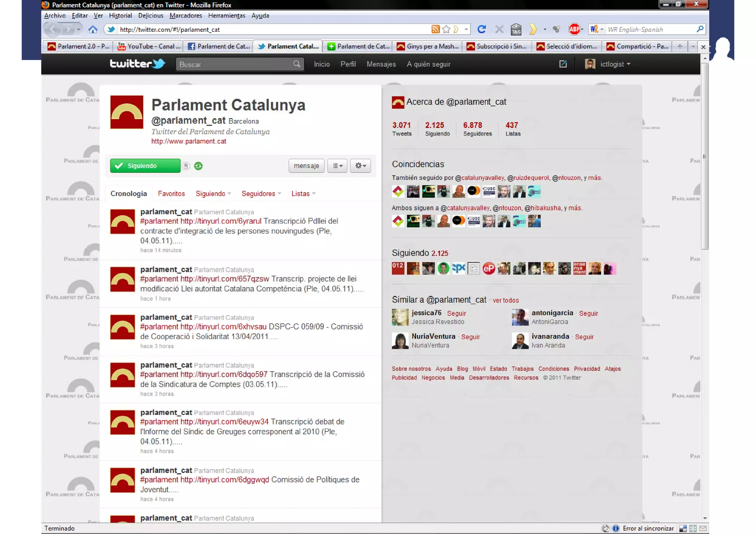Image resolution: width=756 pixels, height=534 pixels.
Task: Expand the lists dropdown next to mensaje
Action: (337, 166)
